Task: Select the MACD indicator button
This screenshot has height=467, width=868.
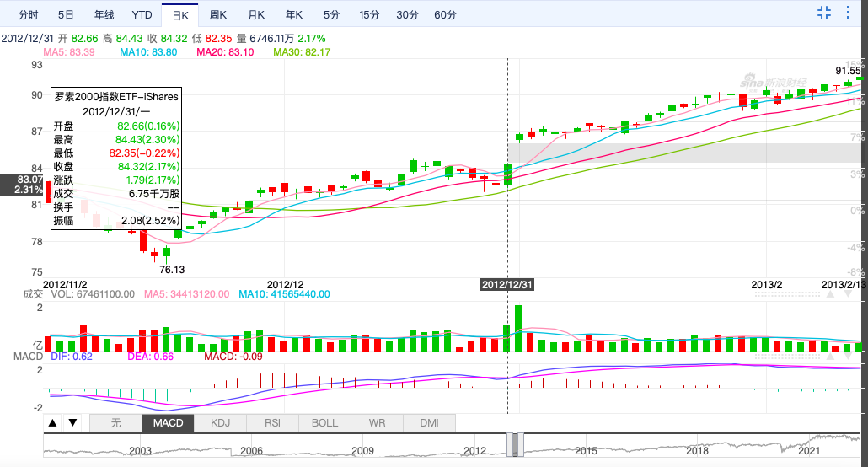Action: (x=168, y=423)
